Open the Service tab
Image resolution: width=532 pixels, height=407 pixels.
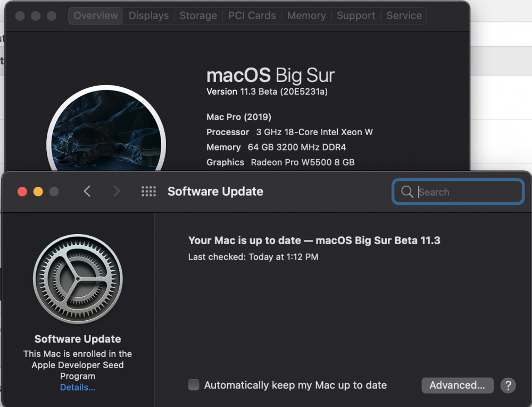404,15
